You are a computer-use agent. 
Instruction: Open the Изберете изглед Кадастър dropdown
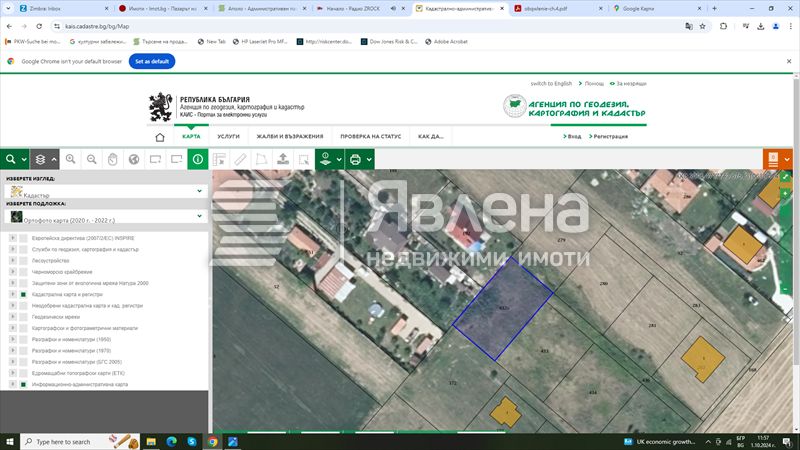(106, 191)
